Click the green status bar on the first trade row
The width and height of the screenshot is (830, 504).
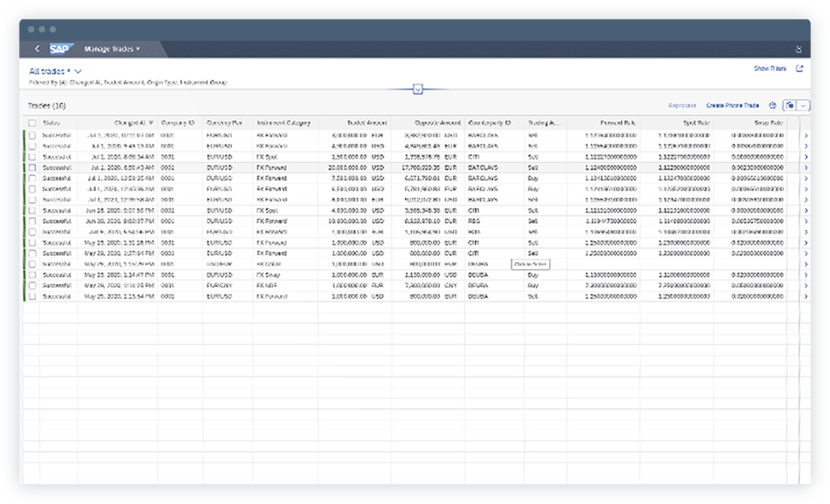23,134
